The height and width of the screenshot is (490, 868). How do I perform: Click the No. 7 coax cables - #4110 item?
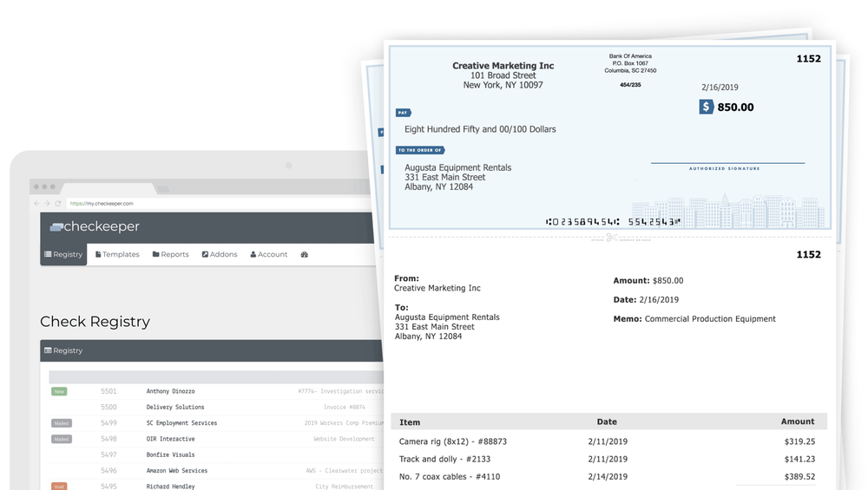(450, 477)
